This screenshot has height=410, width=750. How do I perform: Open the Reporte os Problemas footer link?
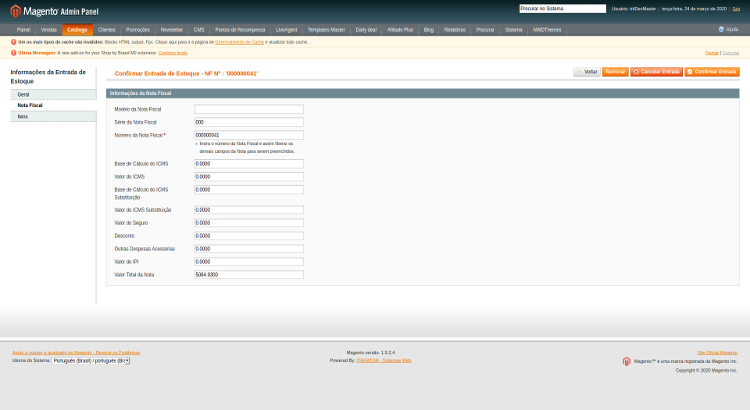(76, 353)
